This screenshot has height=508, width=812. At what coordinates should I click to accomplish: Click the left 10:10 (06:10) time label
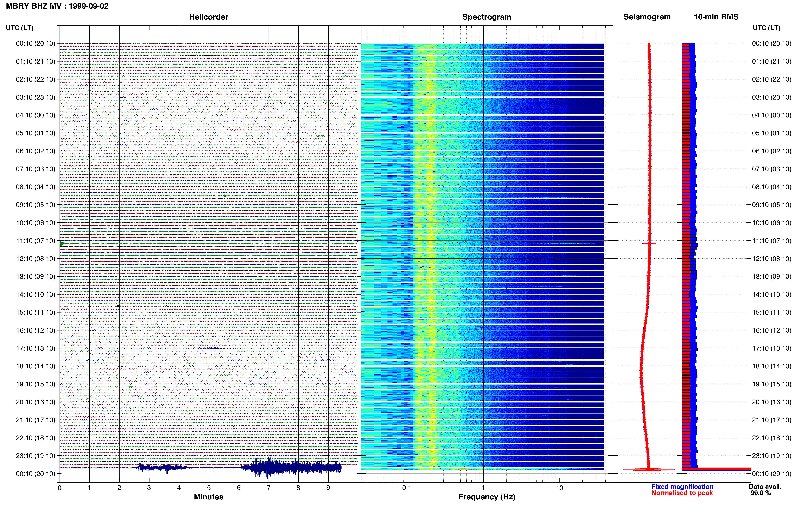[36, 223]
